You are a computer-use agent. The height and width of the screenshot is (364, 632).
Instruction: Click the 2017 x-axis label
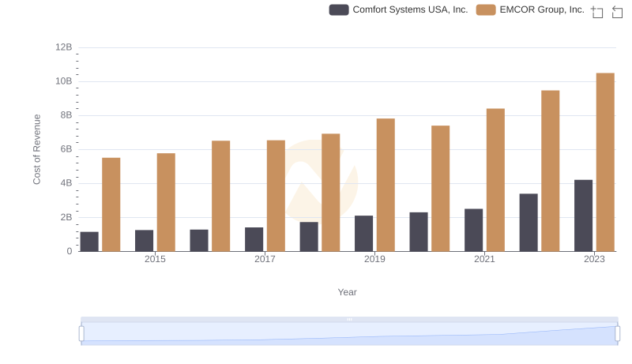click(265, 259)
